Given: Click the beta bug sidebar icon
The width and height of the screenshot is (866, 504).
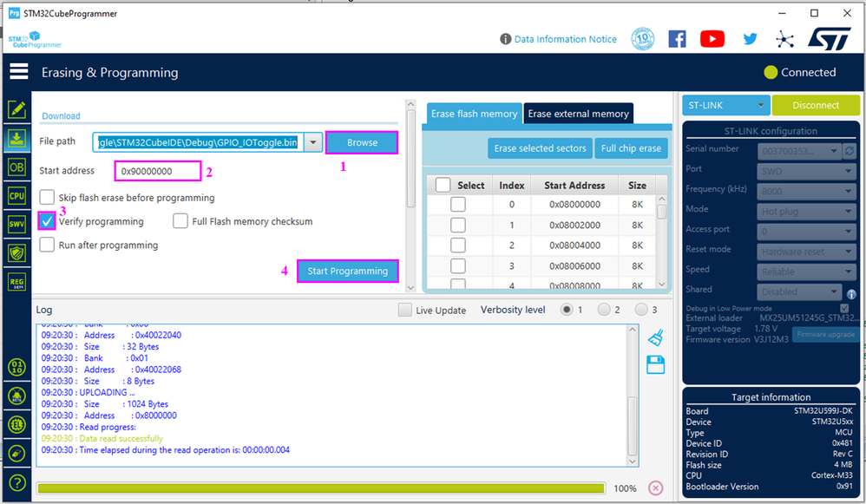Looking at the screenshot, I should (x=16, y=396).
